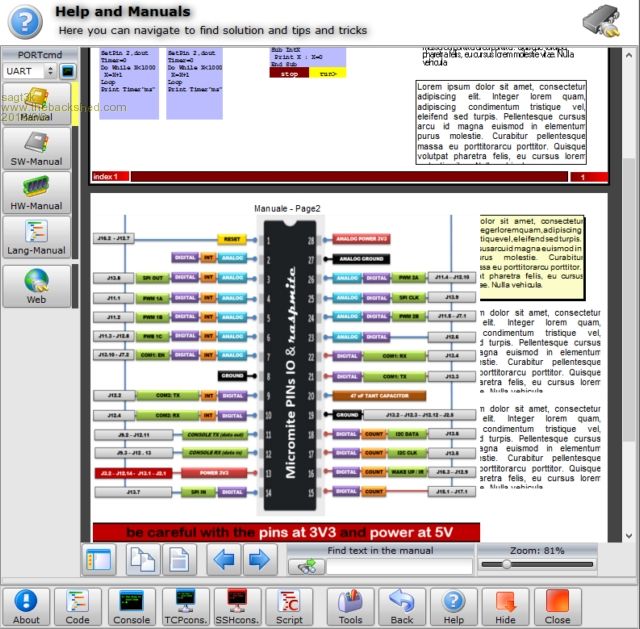Viewport: 640px width, 629px height.
Task: Open the Web globe button
Action: click(x=37, y=284)
